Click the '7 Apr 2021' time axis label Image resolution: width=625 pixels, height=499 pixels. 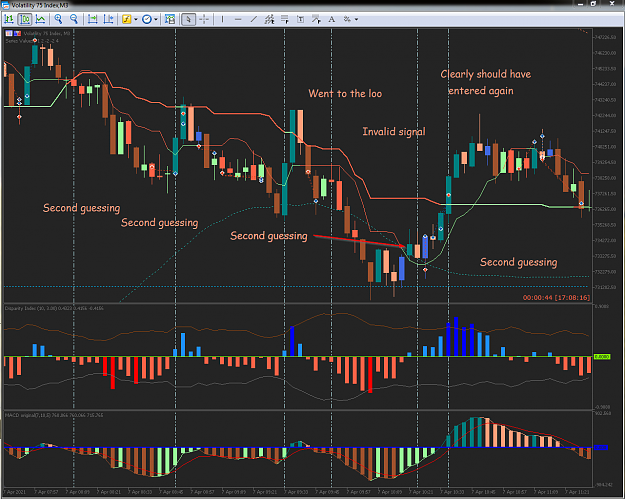[15, 492]
